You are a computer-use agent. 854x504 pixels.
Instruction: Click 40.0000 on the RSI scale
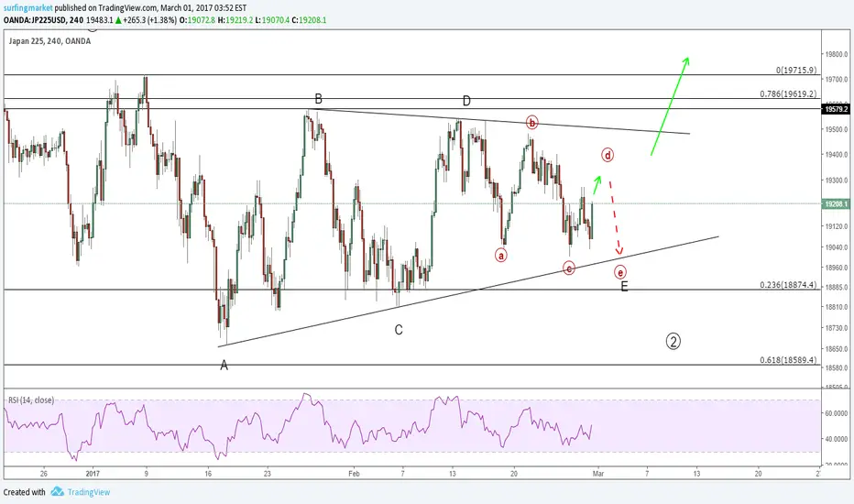tap(837, 439)
